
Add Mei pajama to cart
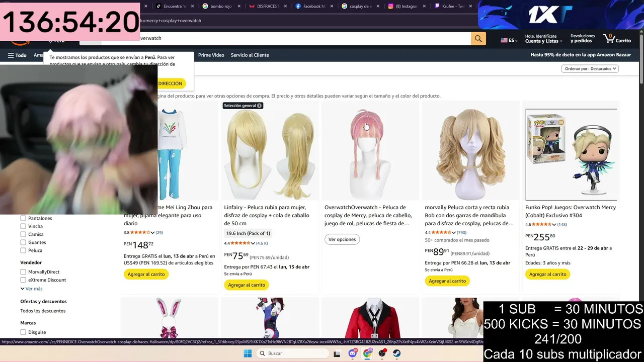[146, 274]
